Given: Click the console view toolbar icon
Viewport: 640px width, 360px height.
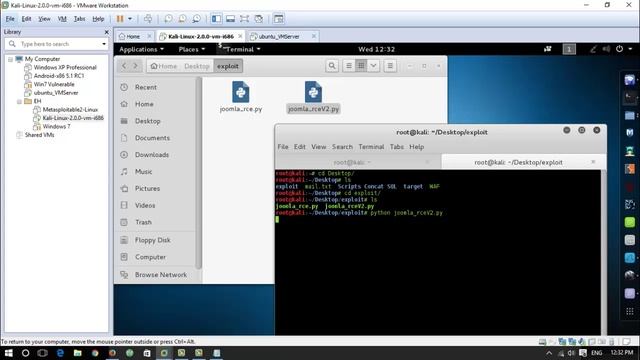Looking at the screenshot, I should tap(279, 19).
